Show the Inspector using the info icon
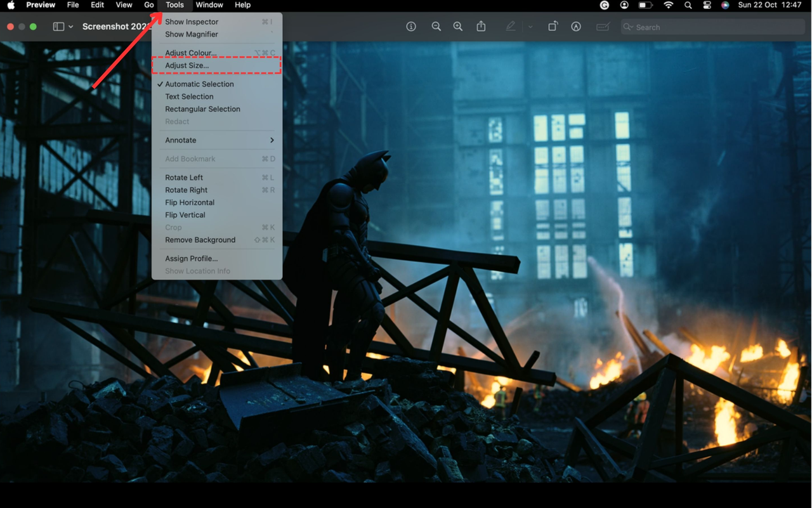Image resolution: width=812 pixels, height=508 pixels. (410, 27)
